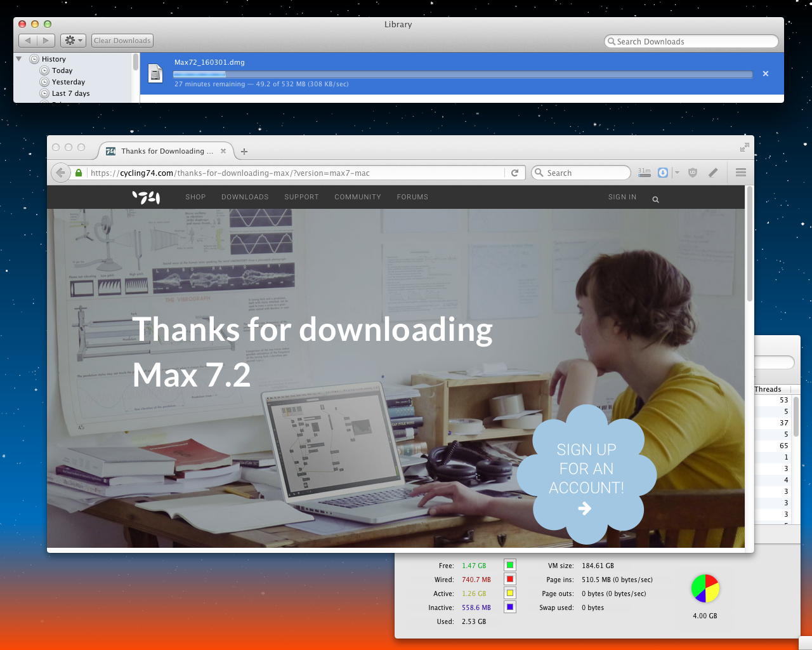Open the dropdown arrow beside the downloads button
Image resolution: width=812 pixels, height=650 pixels.
(677, 173)
